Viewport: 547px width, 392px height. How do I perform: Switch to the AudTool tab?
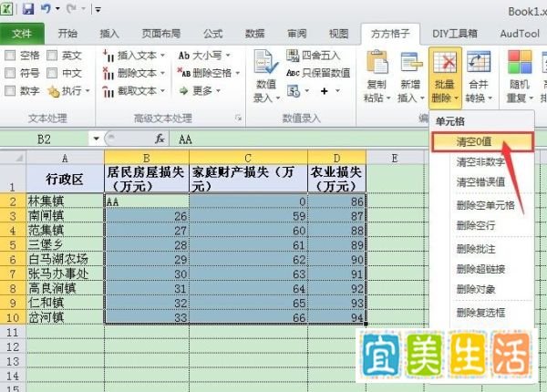coord(520,34)
